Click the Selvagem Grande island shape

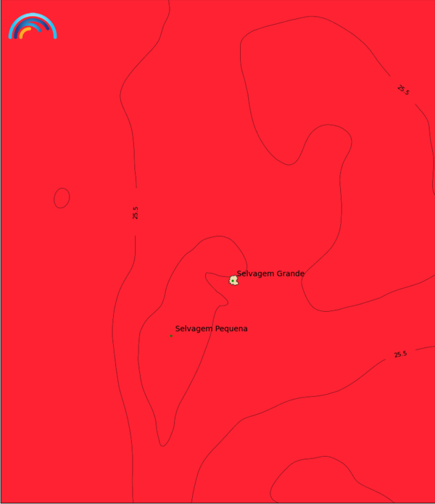233,281
